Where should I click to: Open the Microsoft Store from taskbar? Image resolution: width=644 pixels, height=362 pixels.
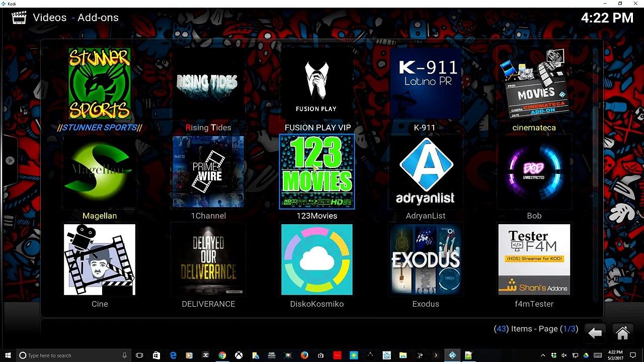(156, 355)
